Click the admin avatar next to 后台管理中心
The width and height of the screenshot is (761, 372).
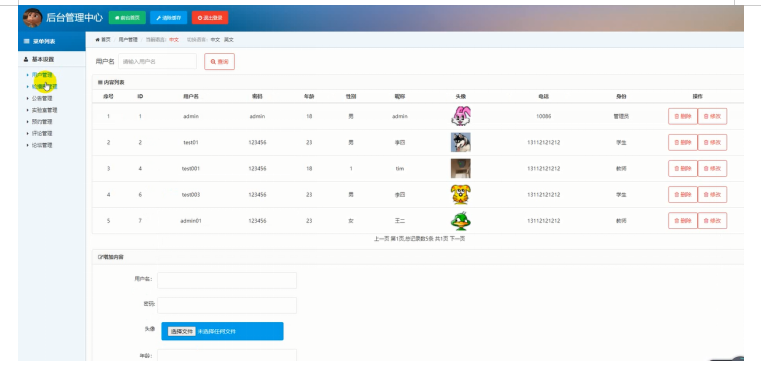[33, 17]
